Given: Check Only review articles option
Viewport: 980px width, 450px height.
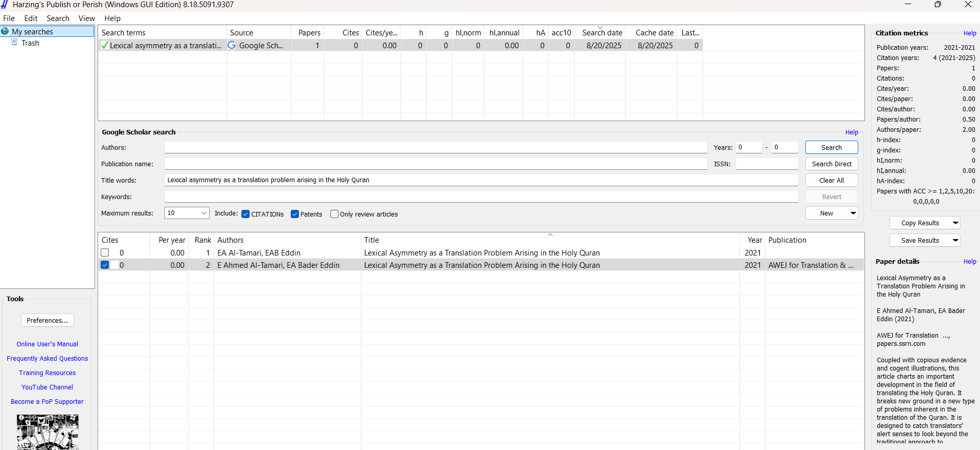Looking at the screenshot, I should tap(334, 214).
